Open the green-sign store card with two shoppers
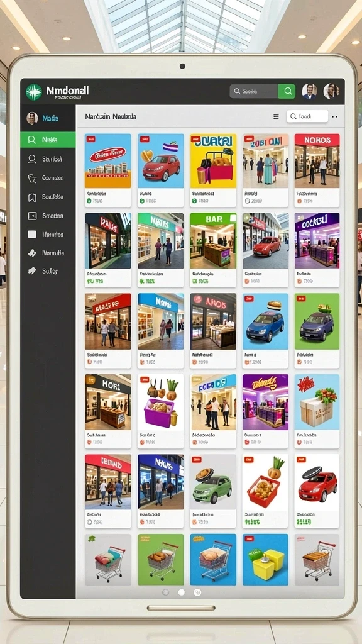 point(160,250)
